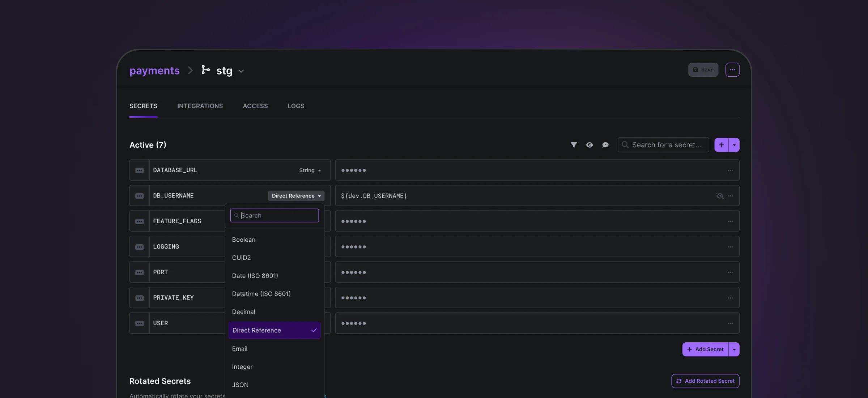The image size is (868, 398).
Task: Select the checked Direct Reference option
Action: (274, 330)
